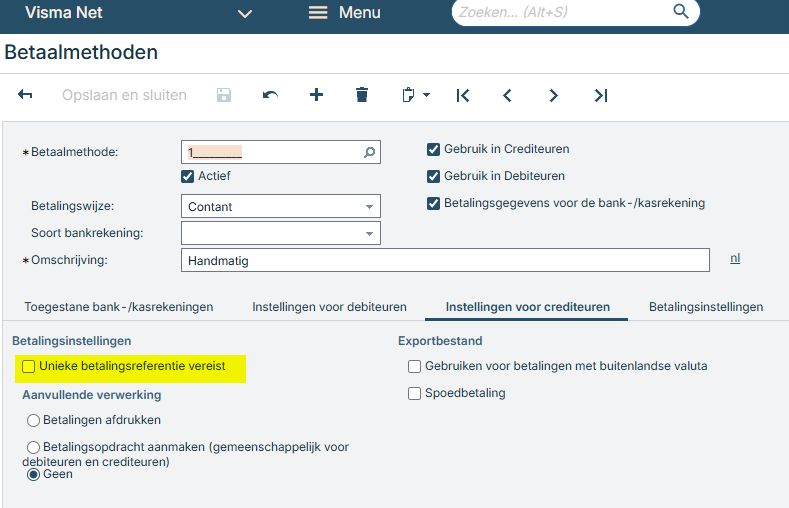Click the undo changes icon

[270, 95]
